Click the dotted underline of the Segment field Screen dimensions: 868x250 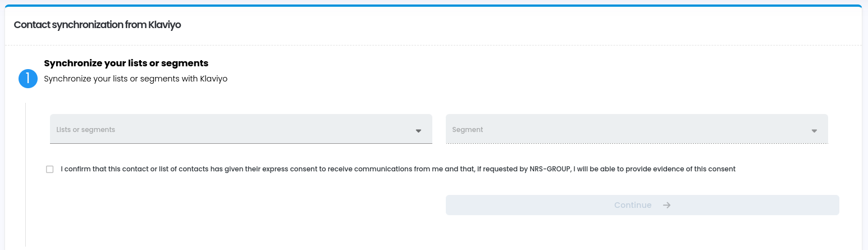pyautogui.click(x=637, y=143)
